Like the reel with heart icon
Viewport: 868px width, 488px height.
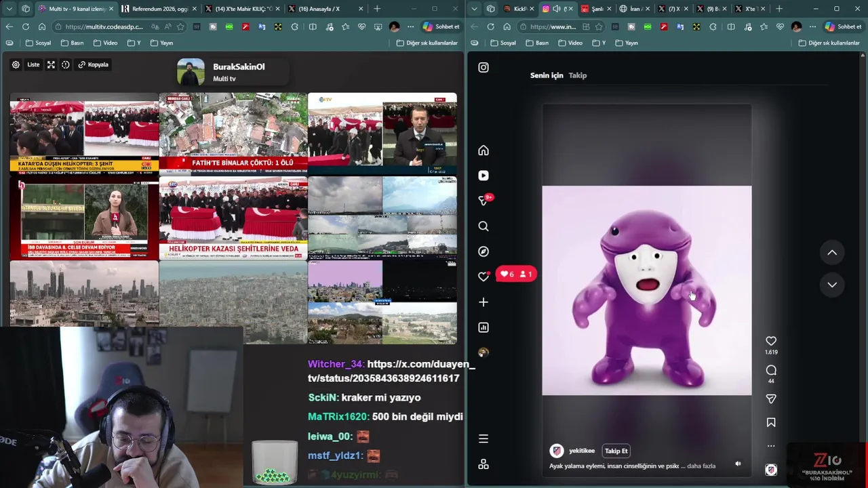coord(771,341)
